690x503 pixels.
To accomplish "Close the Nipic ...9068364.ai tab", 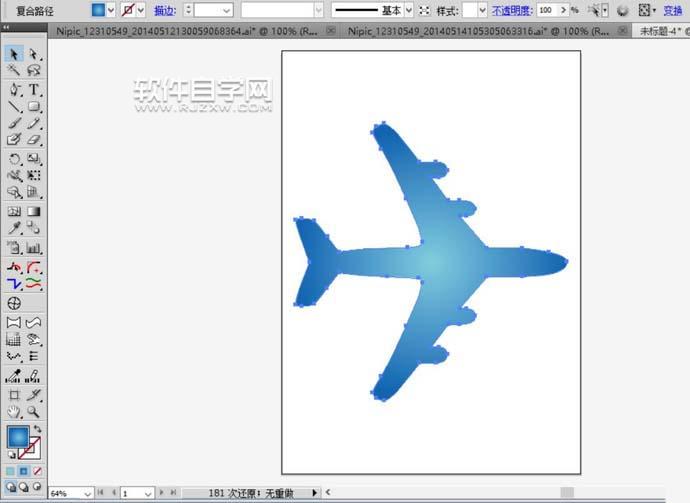I will click(x=330, y=30).
